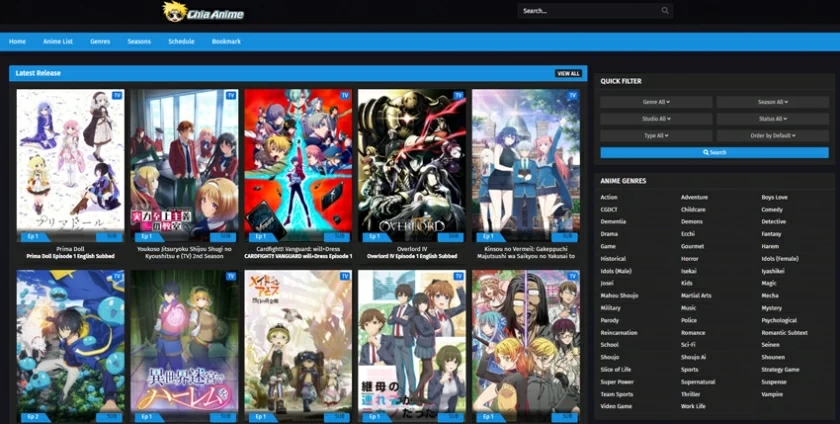Screen dimensions: 840x424
Task: Select the Harem genre link
Action: pyautogui.click(x=770, y=247)
